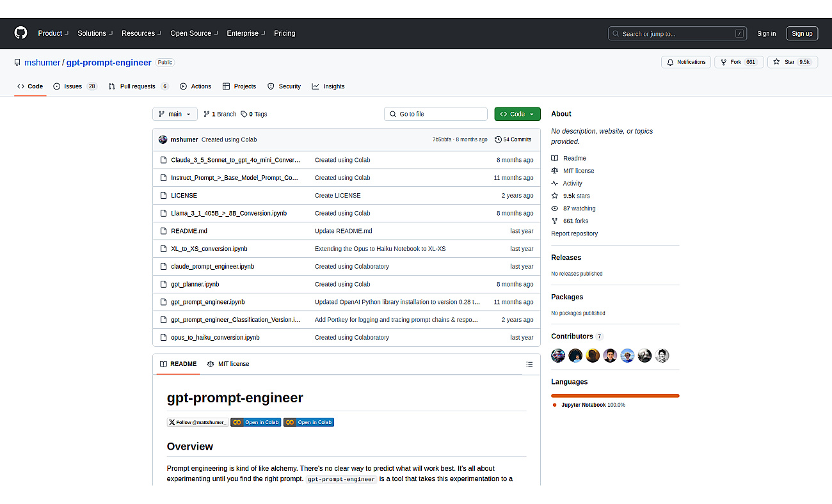Click the mshumer commit author avatar
Image resolution: width=832 pixels, height=504 pixels.
[163, 139]
